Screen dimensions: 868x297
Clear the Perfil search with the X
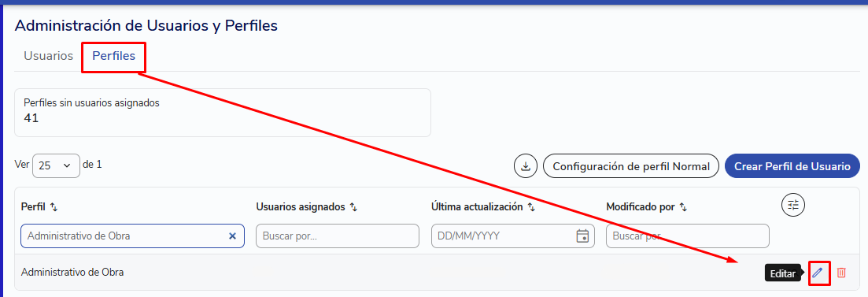pos(232,236)
